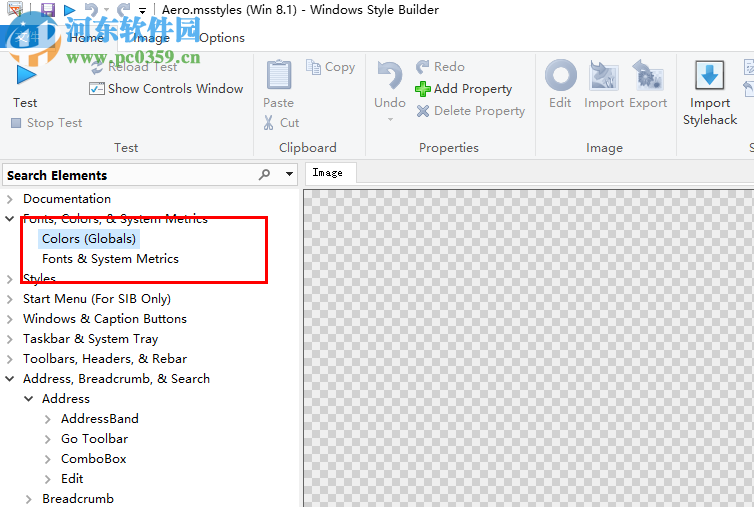Open the Undo dropdown arrow
The height and width of the screenshot is (507, 754).
click(x=390, y=119)
